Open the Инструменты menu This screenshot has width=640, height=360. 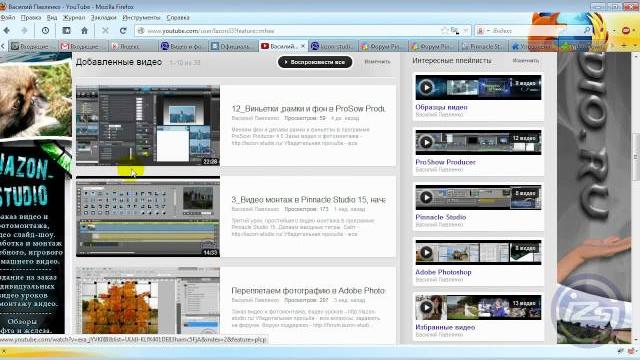coord(141,18)
